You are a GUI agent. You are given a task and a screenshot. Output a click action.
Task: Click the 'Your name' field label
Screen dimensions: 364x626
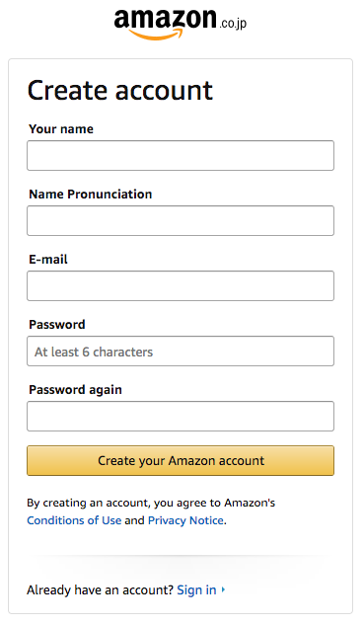[61, 129]
